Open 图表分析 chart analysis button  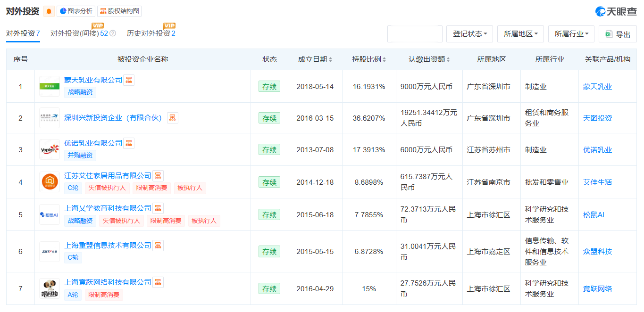pos(75,11)
